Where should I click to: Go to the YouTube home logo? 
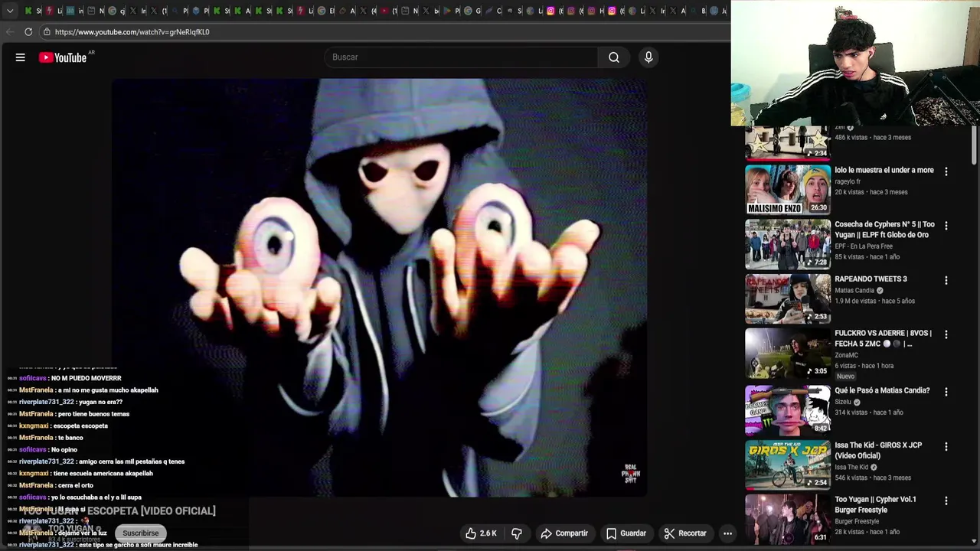click(x=63, y=57)
